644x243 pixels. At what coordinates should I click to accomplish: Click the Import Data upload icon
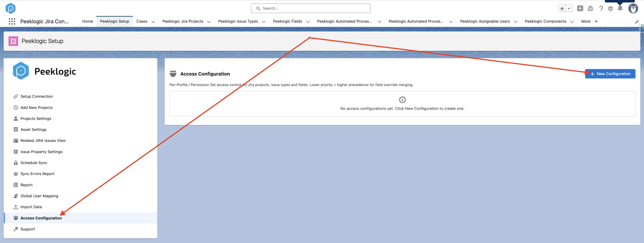coord(16,207)
